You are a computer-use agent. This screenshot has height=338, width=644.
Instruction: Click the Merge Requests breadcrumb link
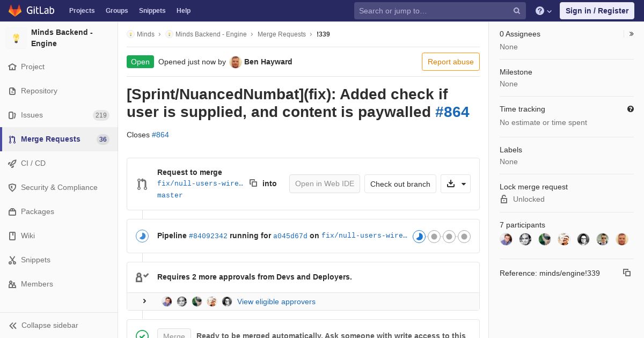(x=282, y=34)
